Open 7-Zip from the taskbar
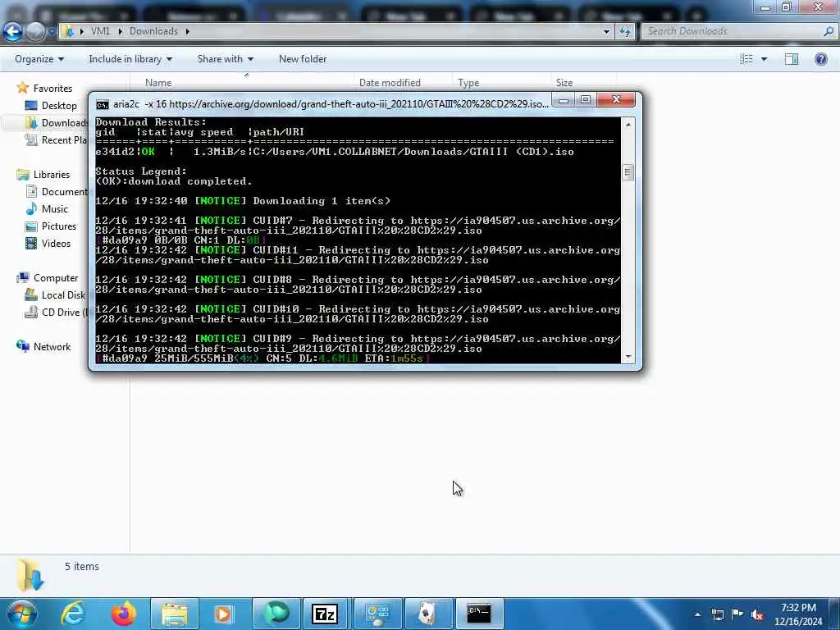This screenshot has height=630, width=840. (325, 614)
